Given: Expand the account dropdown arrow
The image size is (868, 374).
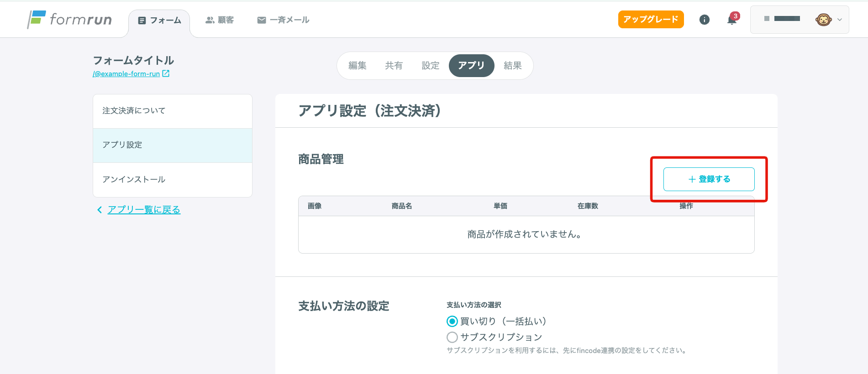Looking at the screenshot, I should point(839,20).
